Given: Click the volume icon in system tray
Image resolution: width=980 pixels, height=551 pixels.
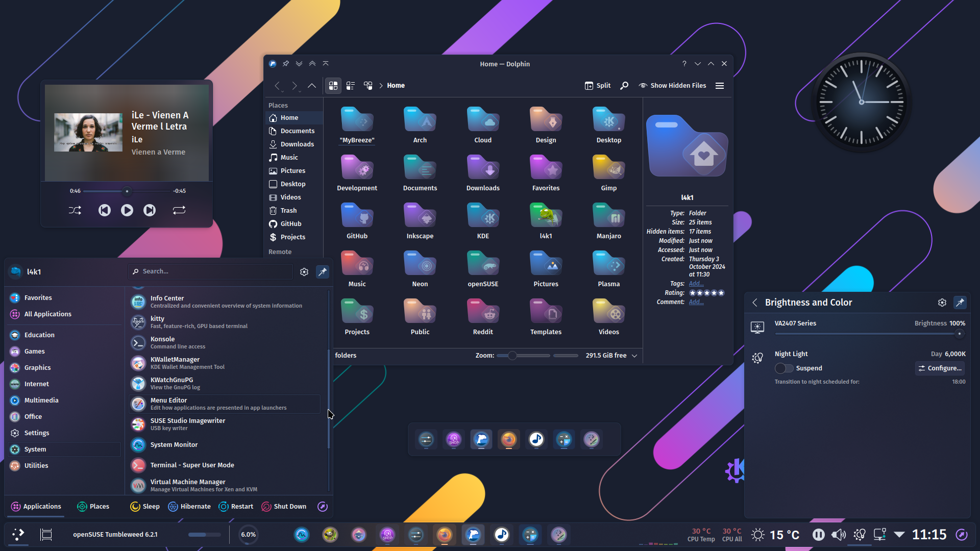Looking at the screenshot, I should [839, 535].
